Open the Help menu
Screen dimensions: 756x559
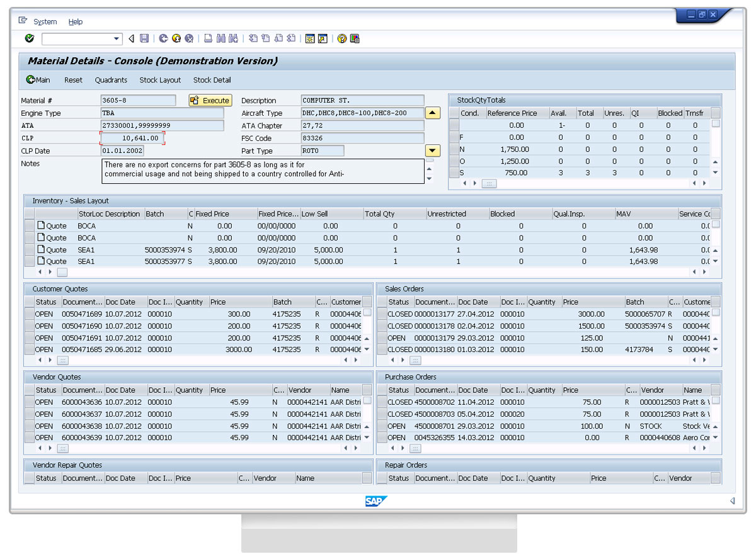click(76, 21)
